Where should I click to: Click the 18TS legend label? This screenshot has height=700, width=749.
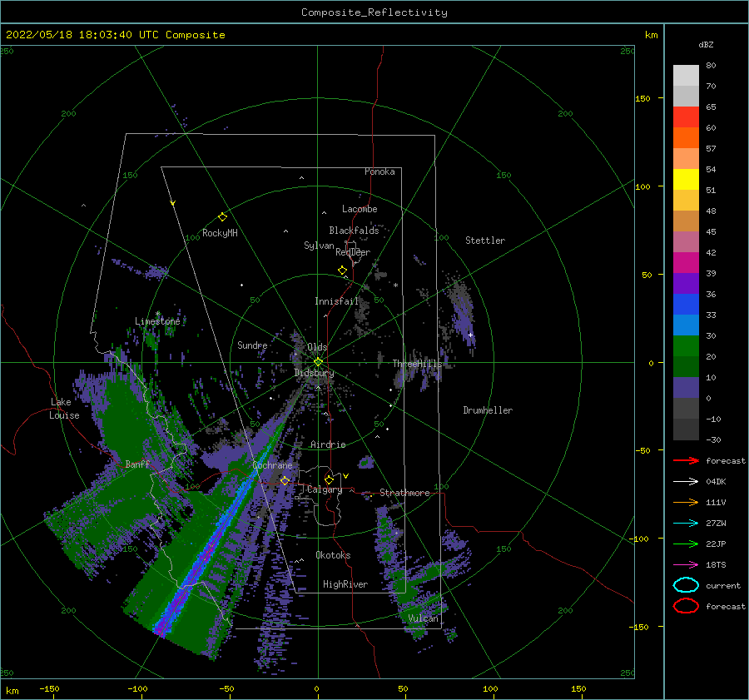point(716,565)
